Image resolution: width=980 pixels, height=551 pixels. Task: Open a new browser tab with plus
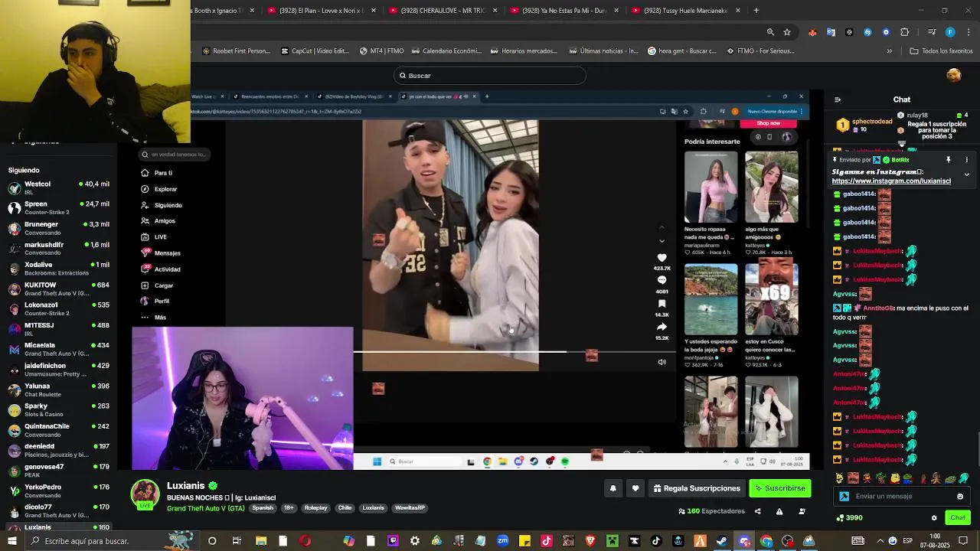[x=756, y=11]
